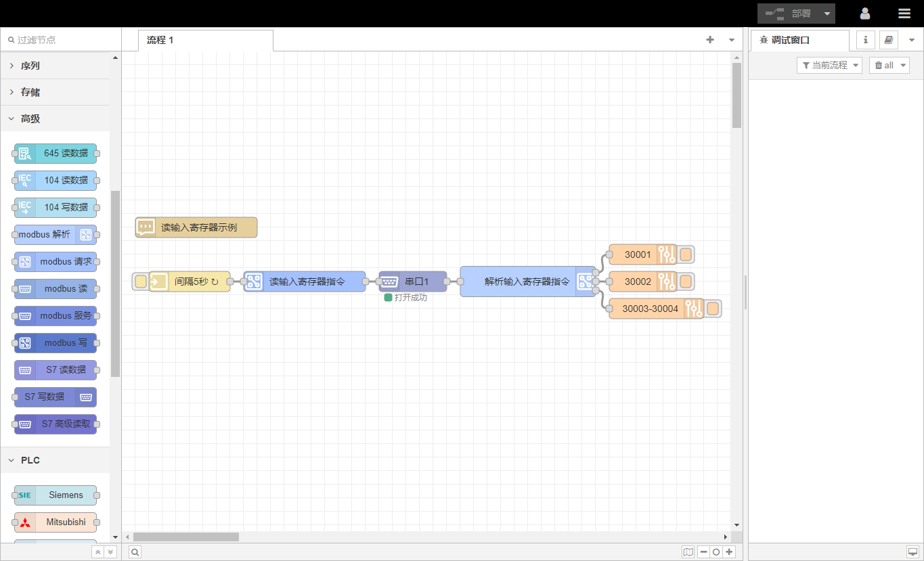Open the user account icon
This screenshot has height=561, width=924.
tap(865, 14)
